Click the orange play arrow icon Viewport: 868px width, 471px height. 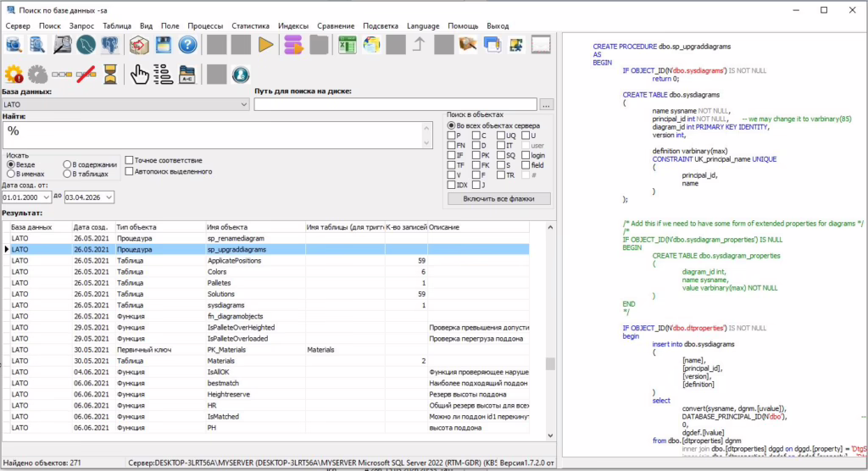[265, 45]
